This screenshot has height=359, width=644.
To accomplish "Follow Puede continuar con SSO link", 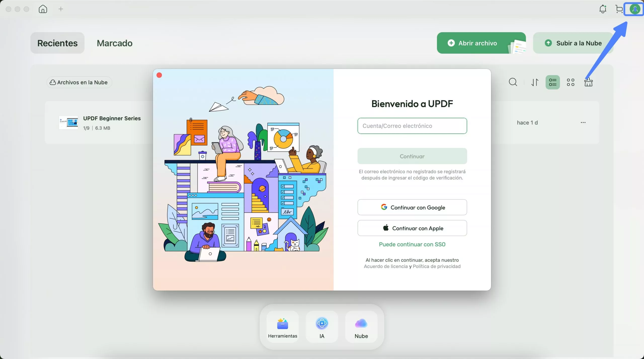I will 412,244.
